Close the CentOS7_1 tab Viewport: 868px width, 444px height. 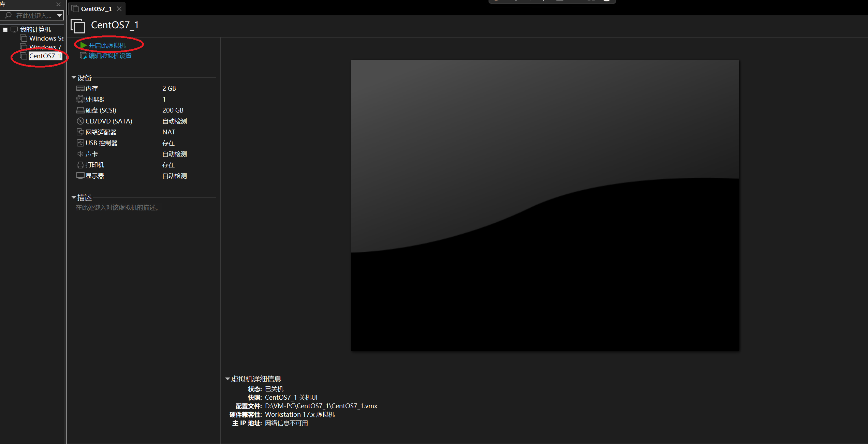(x=119, y=9)
